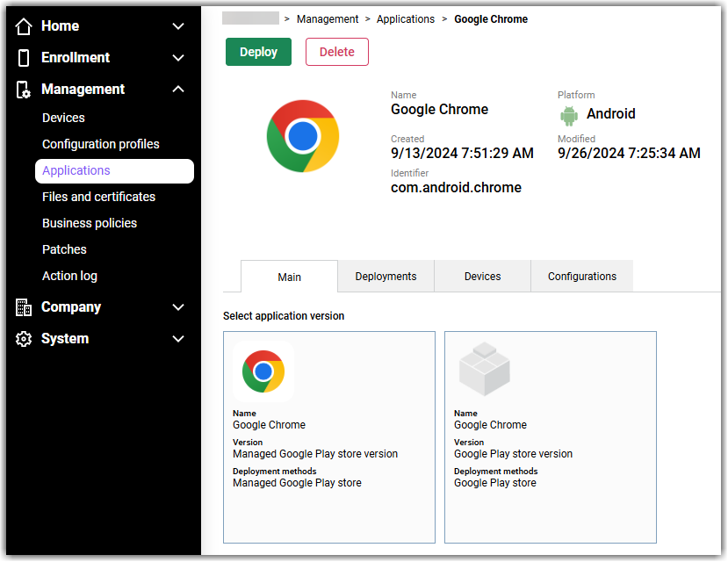The width and height of the screenshot is (728, 562).
Task: Click the Home label in sidebar
Action: [61, 26]
